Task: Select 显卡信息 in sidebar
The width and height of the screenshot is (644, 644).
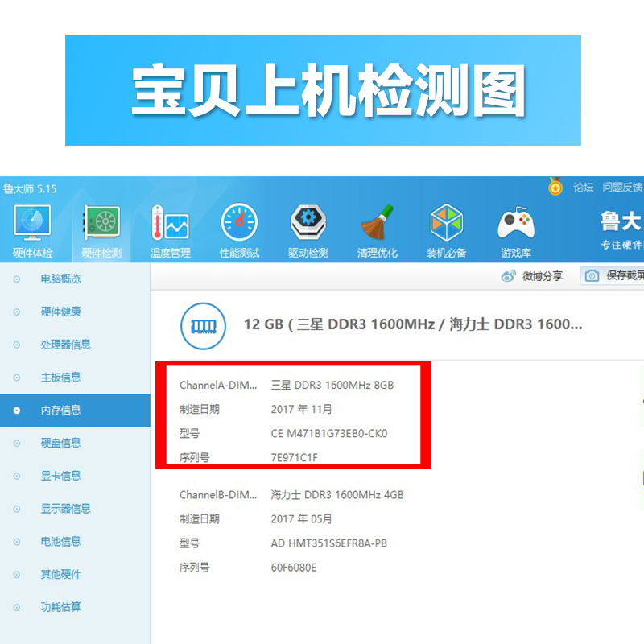Action: 61,476
